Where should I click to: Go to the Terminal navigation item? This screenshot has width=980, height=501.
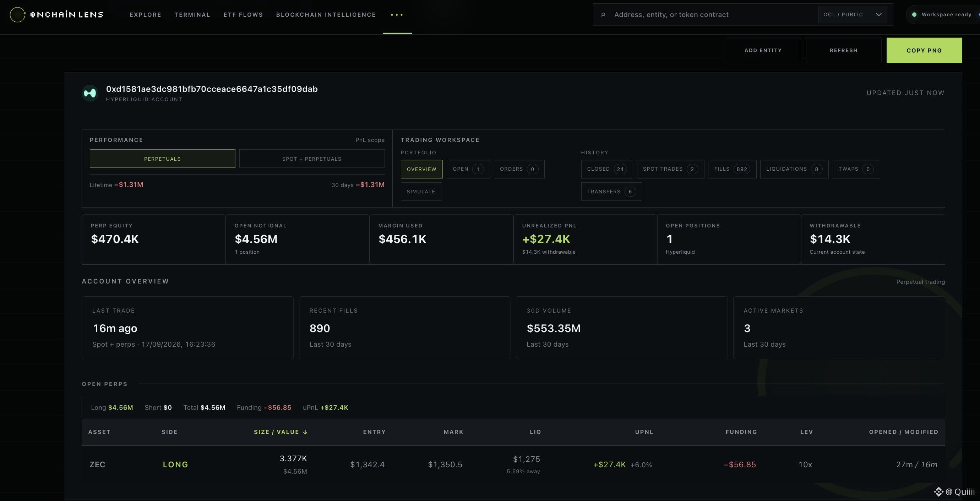pyautogui.click(x=192, y=15)
